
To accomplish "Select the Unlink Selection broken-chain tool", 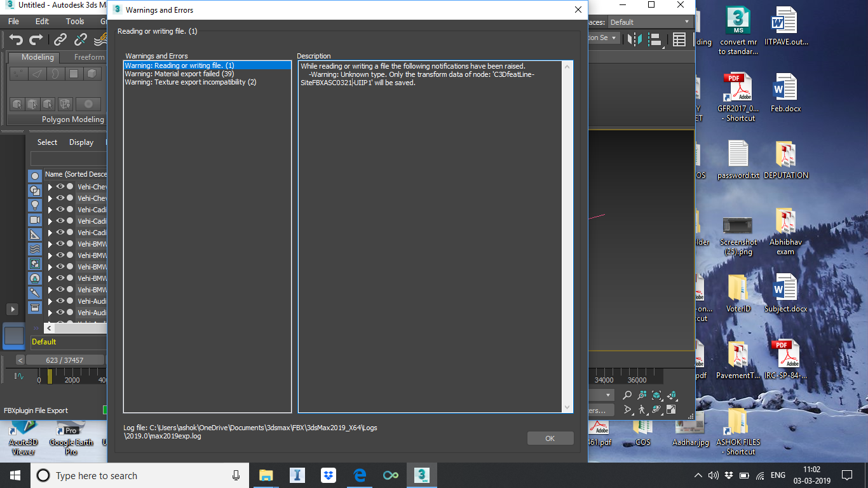I will [81, 40].
